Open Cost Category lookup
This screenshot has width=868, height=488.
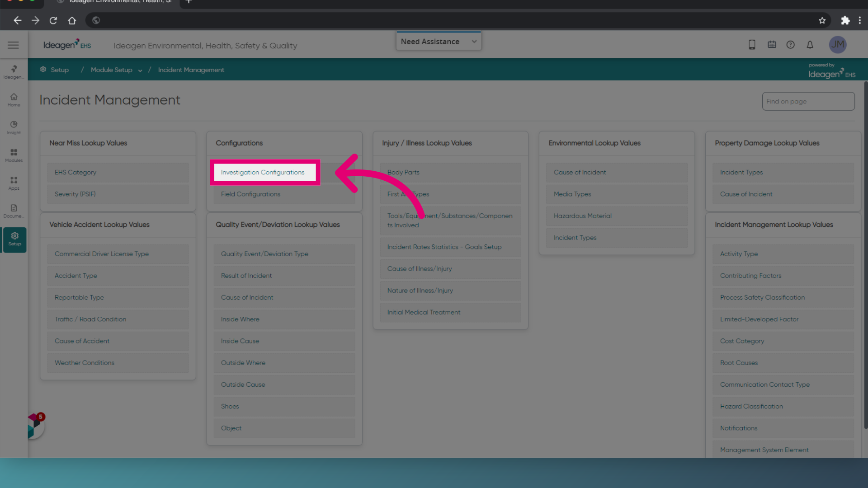[x=783, y=341]
